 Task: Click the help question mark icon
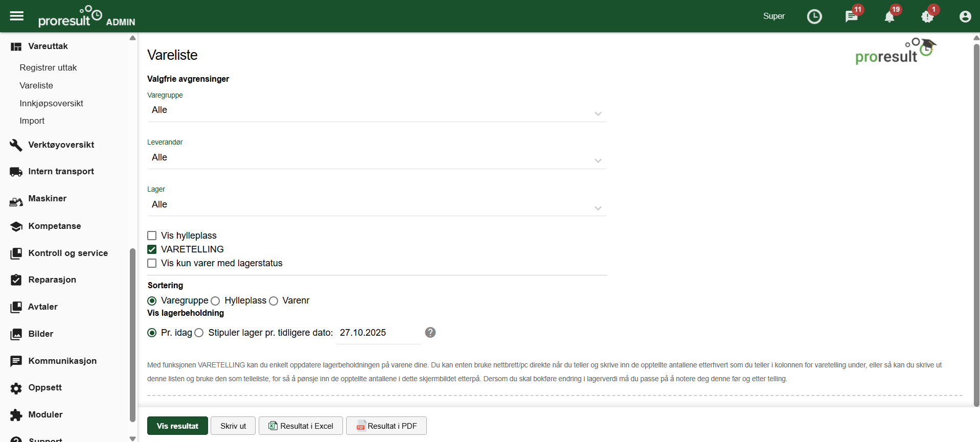[x=430, y=333]
